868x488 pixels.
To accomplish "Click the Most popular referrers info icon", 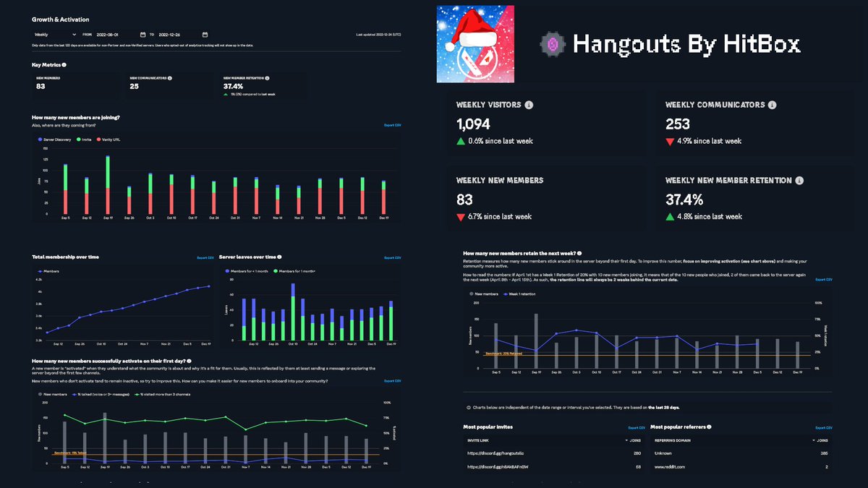I will 710,428.
